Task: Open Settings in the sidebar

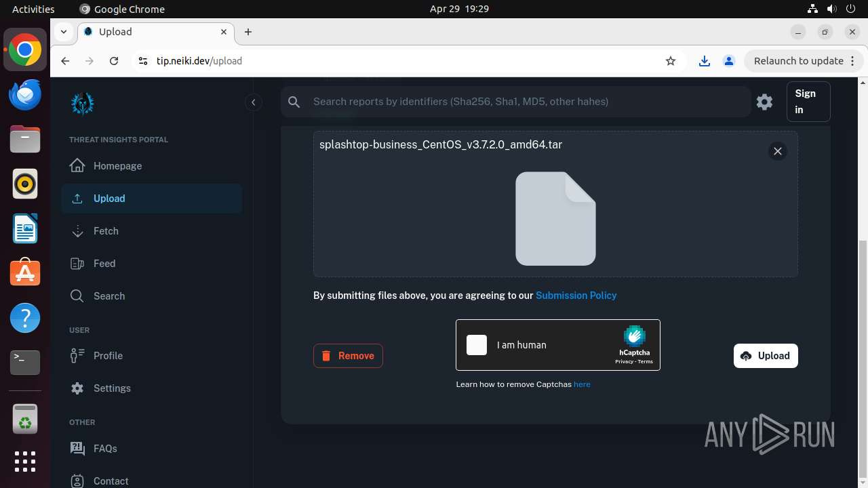Action: pyautogui.click(x=151, y=388)
